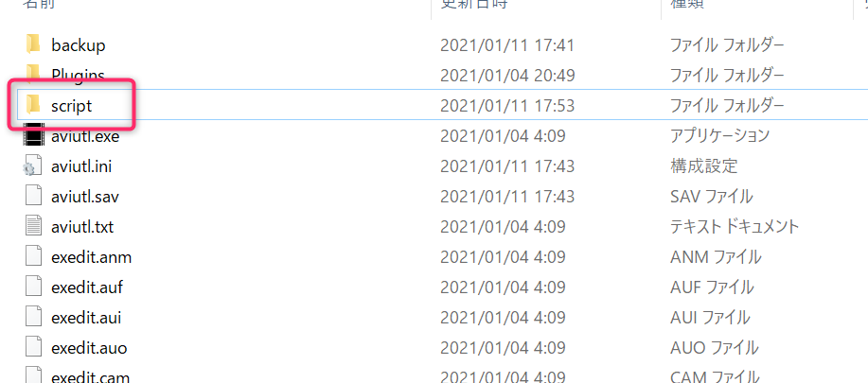The height and width of the screenshot is (383, 868).
Task: Select the aviutl.txt text document icon
Action: click(33, 227)
